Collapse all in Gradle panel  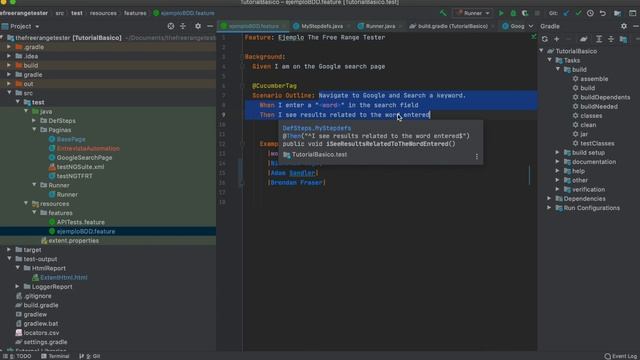point(611,39)
